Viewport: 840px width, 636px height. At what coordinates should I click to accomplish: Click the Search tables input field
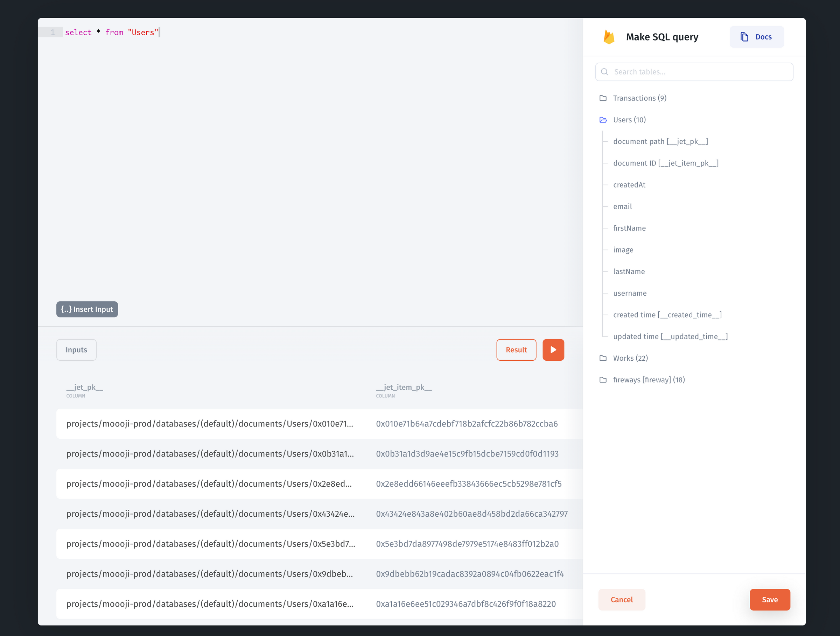(694, 72)
